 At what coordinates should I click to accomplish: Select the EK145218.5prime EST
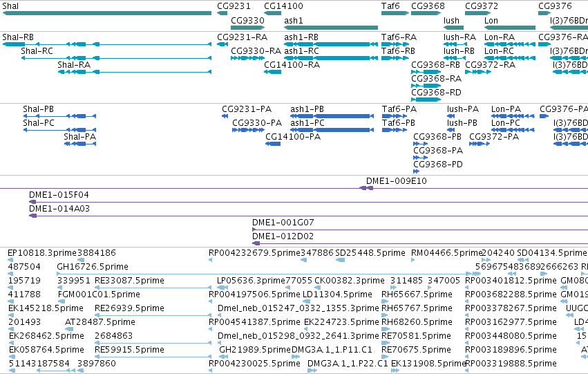pyautogui.click(x=11, y=315)
